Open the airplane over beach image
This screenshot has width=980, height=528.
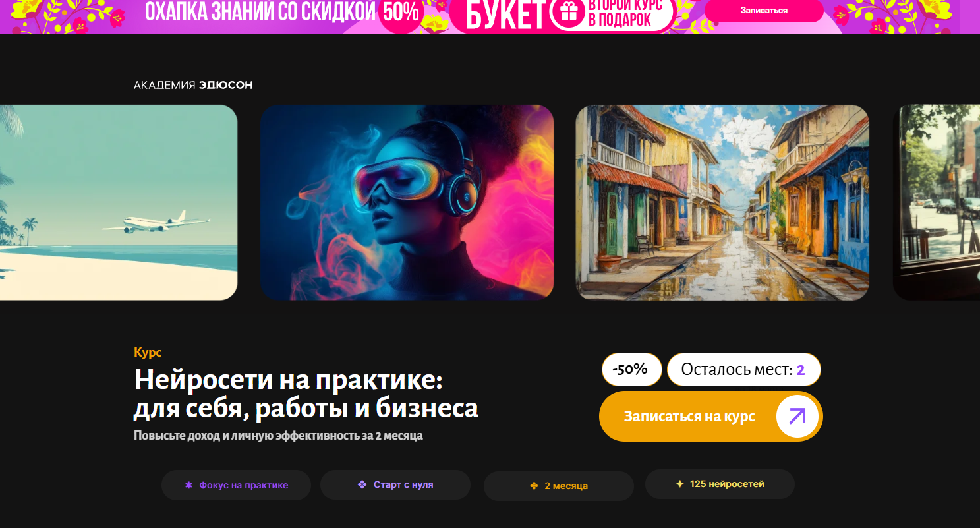point(119,202)
